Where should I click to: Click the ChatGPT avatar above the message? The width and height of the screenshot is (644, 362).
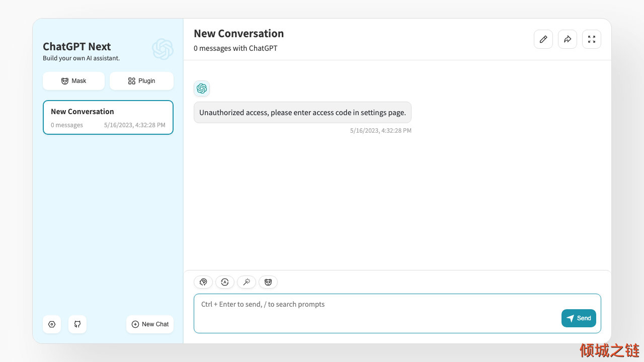202,88
